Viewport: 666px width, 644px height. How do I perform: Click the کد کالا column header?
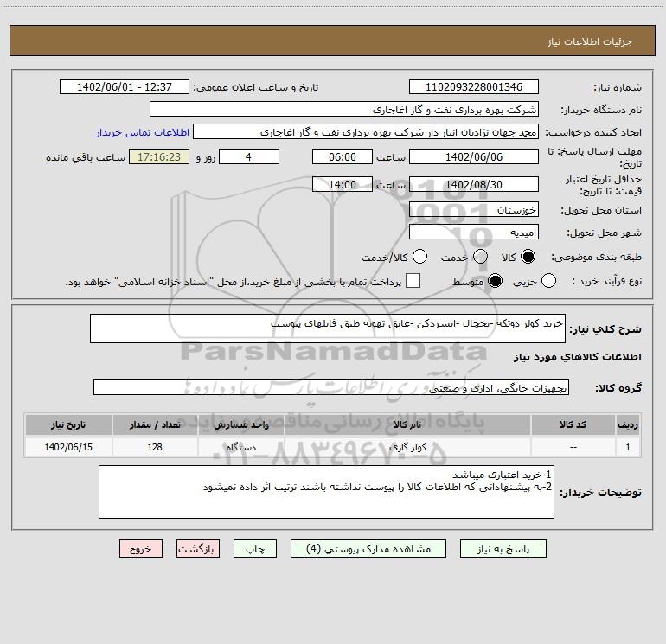pos(573,424)
